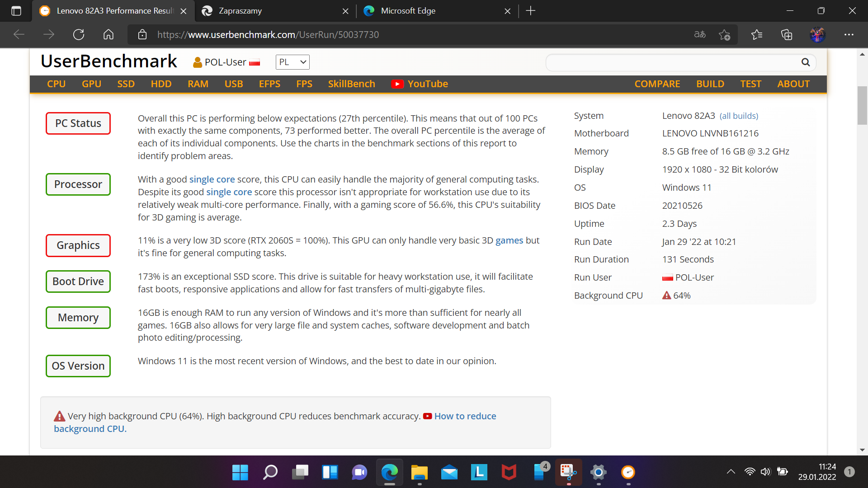
Task: Open the SkillBench menu item
Action: click(352, 84)
